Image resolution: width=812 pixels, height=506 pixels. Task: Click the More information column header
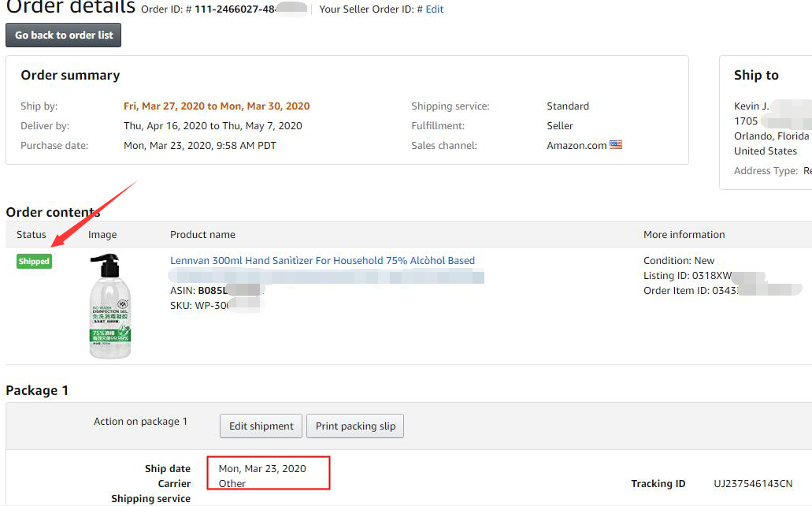684,234
